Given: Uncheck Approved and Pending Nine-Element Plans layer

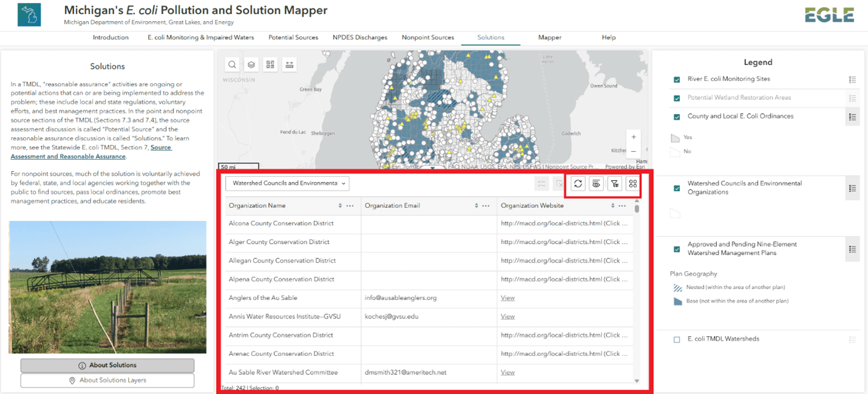Looking at the screenshot, I should coord(677,250).
